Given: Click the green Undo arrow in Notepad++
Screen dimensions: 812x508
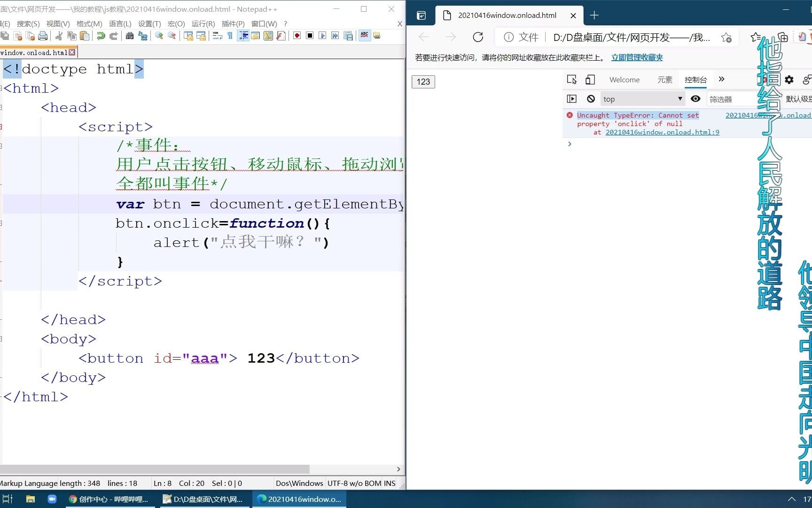Looking at the screenshot, I should click(x=101, y=36).
